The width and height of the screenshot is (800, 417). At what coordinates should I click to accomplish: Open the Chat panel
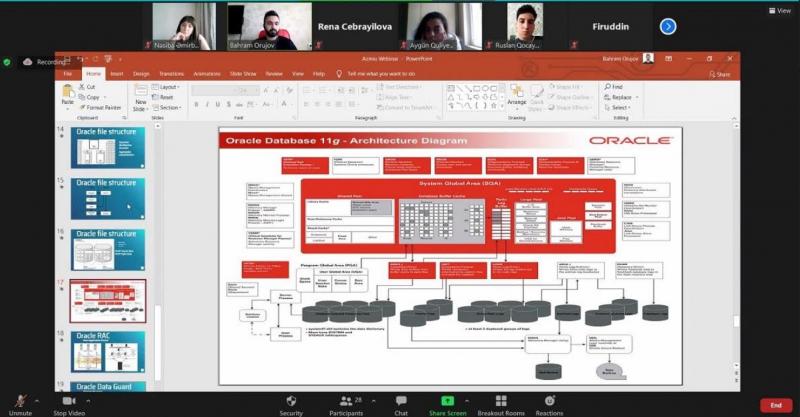(x=401, y=405)
